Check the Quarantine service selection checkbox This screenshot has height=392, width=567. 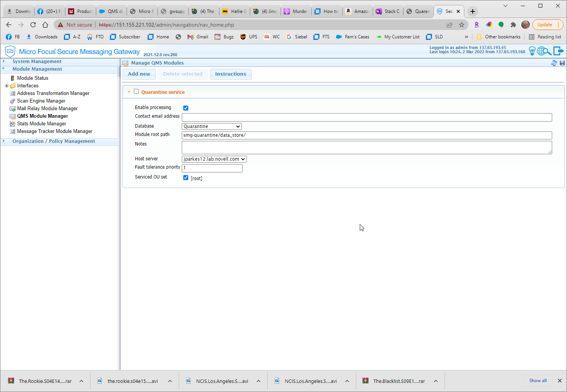(137, 91)
